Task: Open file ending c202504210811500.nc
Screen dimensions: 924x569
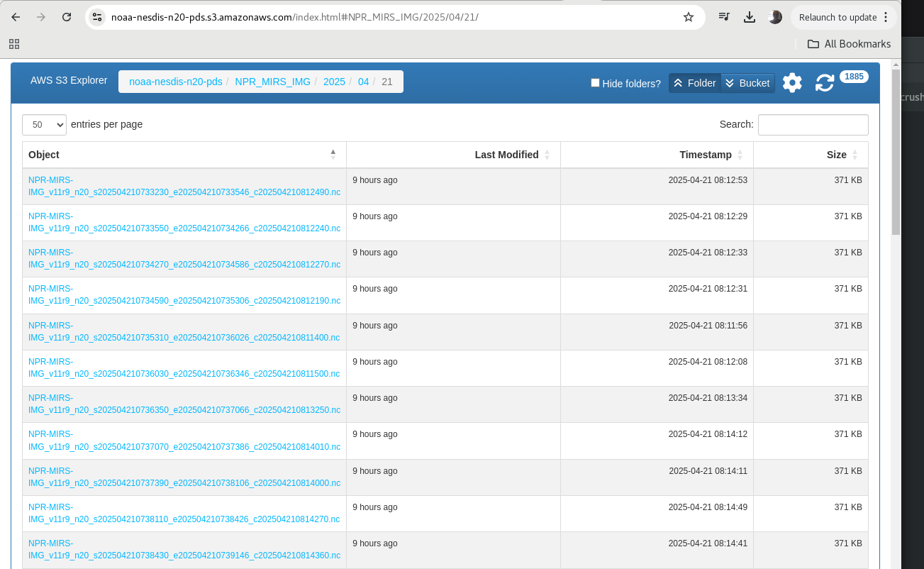Action: pos(184,368)
